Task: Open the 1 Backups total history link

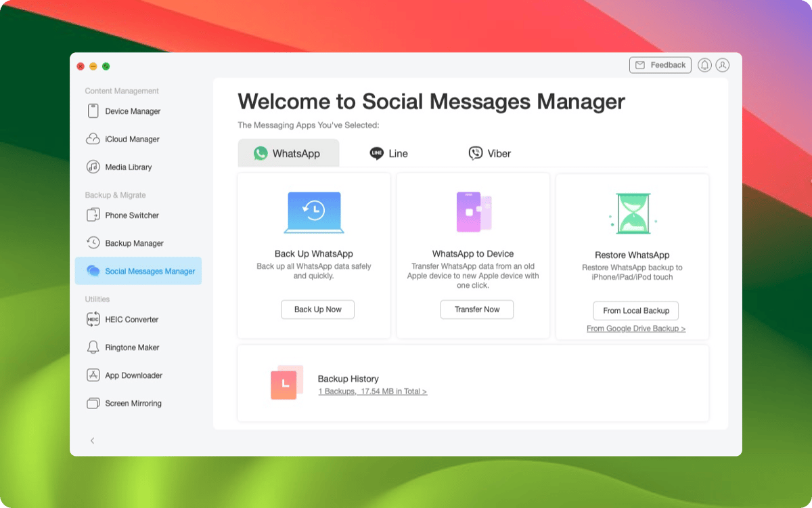Action: click(x=372, y=391)
